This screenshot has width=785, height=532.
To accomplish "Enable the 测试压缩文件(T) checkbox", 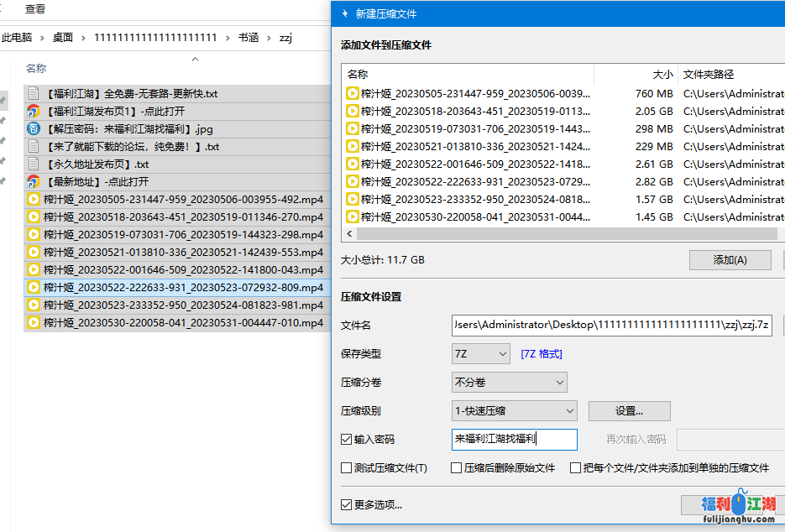I will pos(347,468).
